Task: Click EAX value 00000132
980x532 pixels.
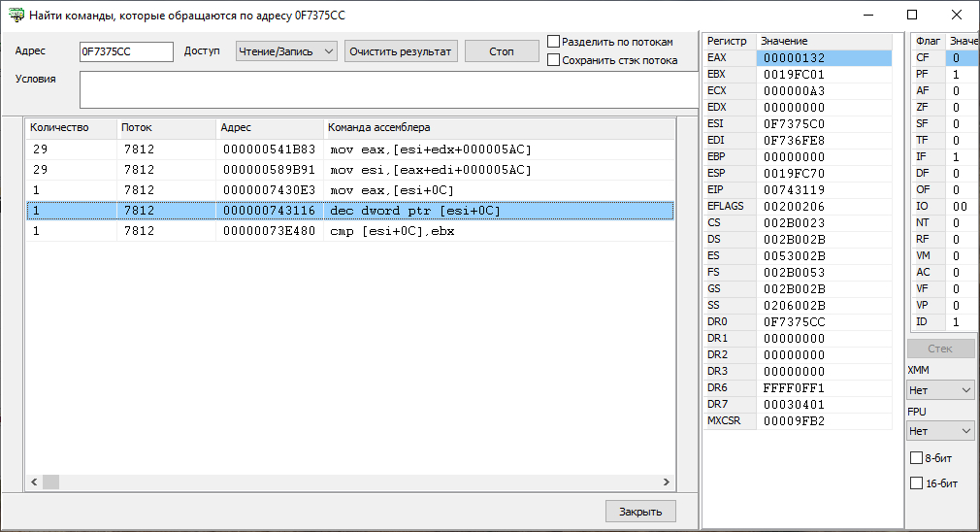Action: pos(824,57)
